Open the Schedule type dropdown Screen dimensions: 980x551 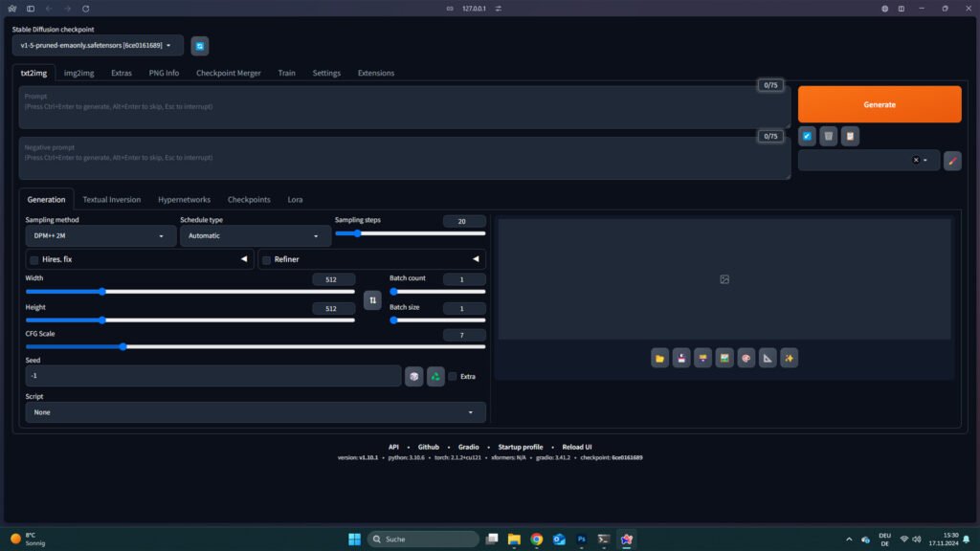click(255, 236)
